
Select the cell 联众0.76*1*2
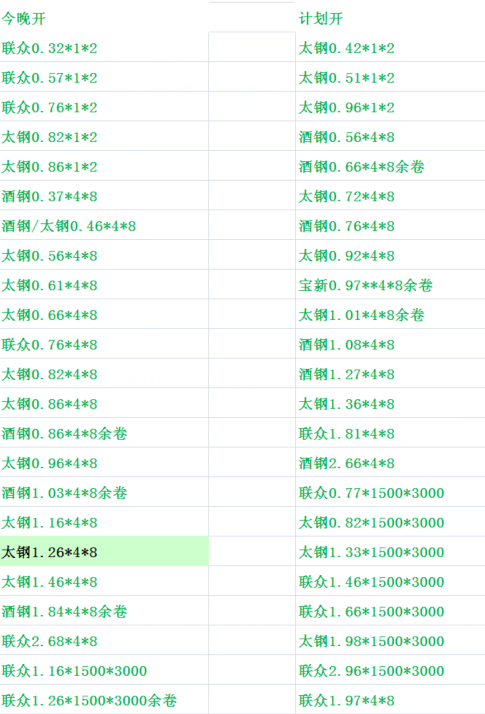tap(104, 107)
